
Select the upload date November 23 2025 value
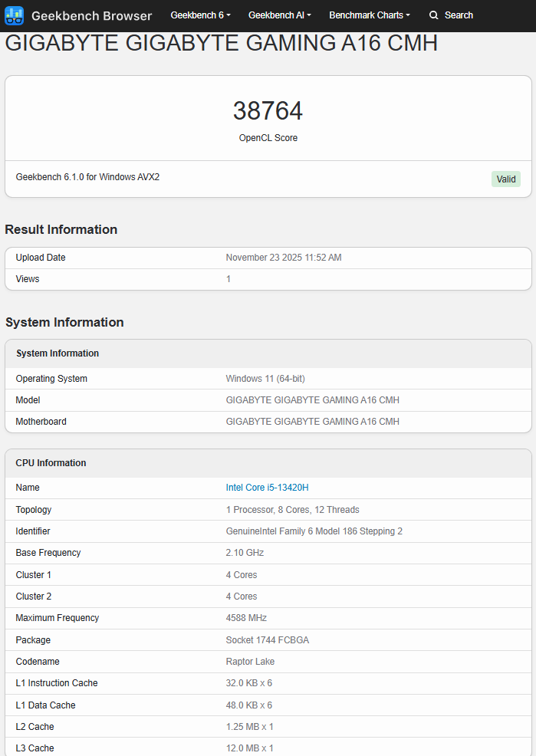pyautogui.click(x=284, y=258)
